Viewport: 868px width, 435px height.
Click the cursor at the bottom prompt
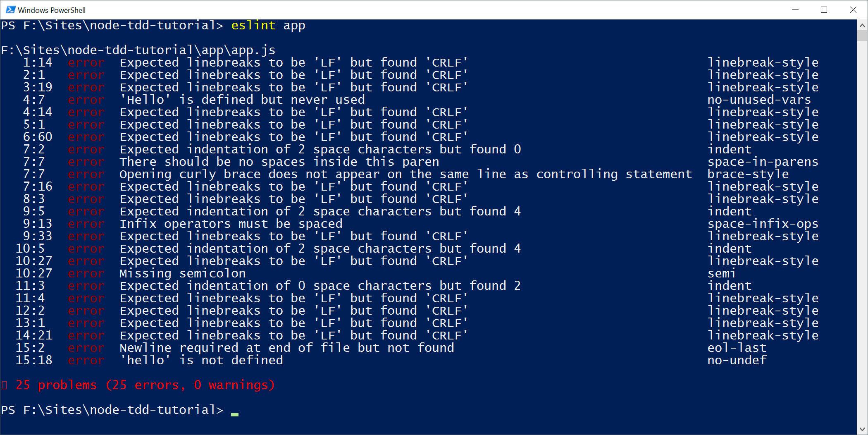pyautogui.click(x=235, y=413)
